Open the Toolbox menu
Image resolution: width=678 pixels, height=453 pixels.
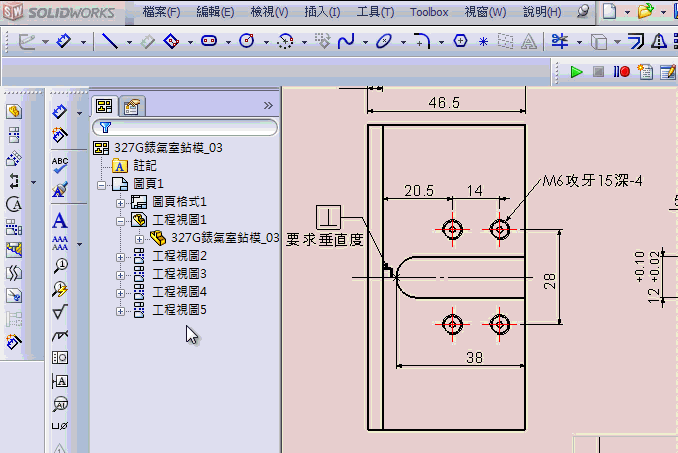coord(429,12)
